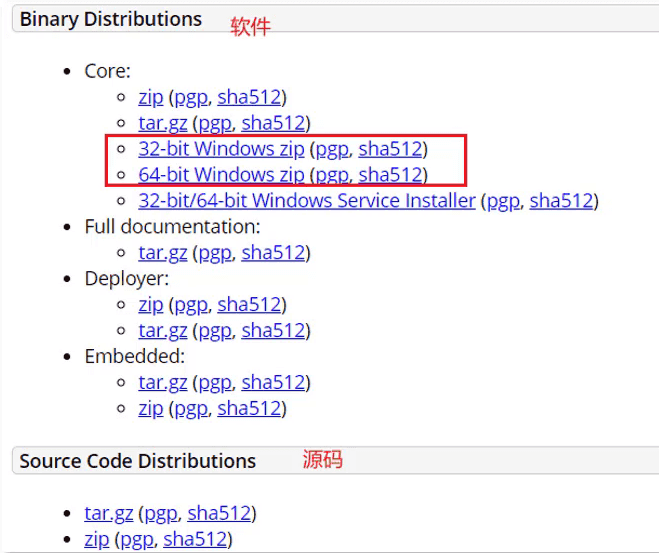The image size is (659, 553).
Task: Open sha512 link for Full documentation tar.gz
Action: coord(273,253)
